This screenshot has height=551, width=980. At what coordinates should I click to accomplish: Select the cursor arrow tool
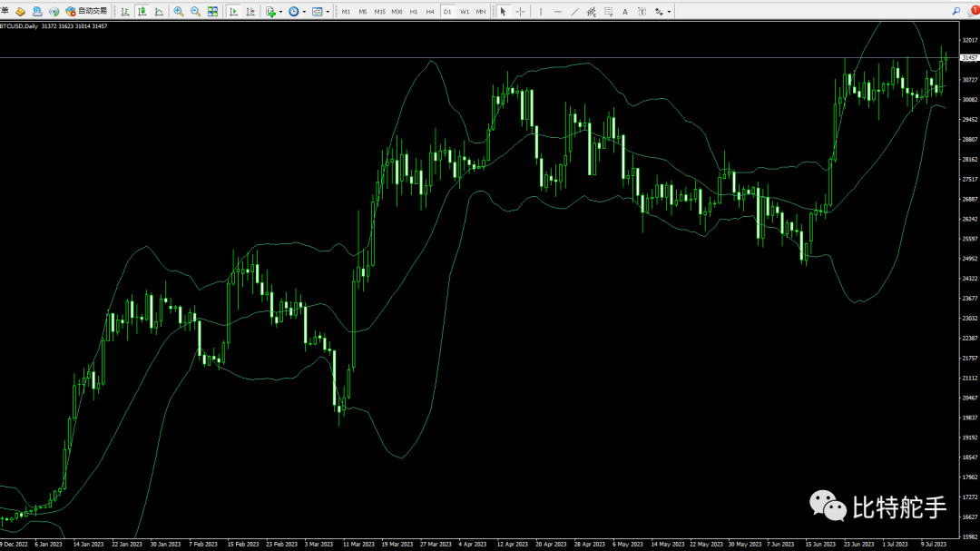tap(503, 11)
